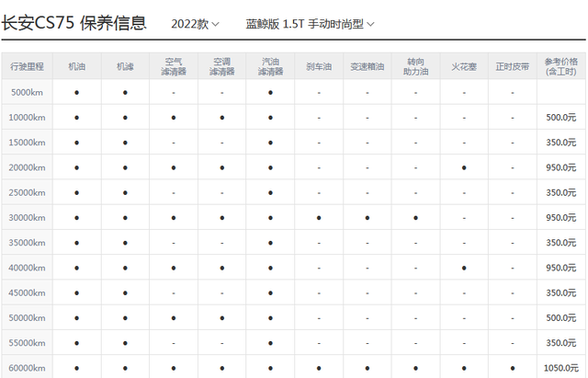Click the 火花塞 dot in 40000km row

point(464,268)
